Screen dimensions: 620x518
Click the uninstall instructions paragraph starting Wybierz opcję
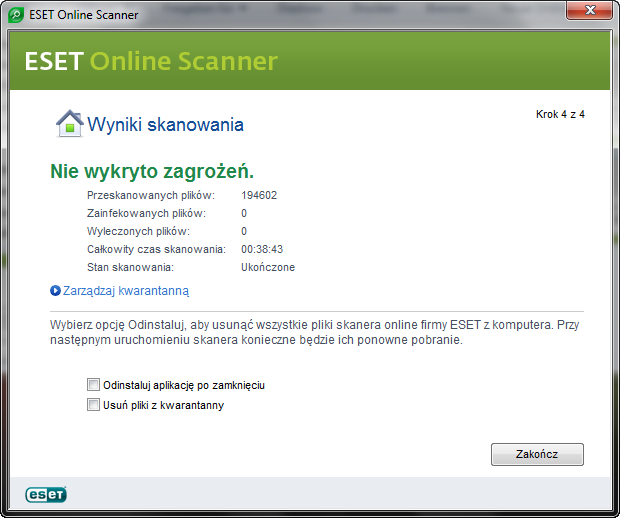pyautogui.click(x=314, y=332)
